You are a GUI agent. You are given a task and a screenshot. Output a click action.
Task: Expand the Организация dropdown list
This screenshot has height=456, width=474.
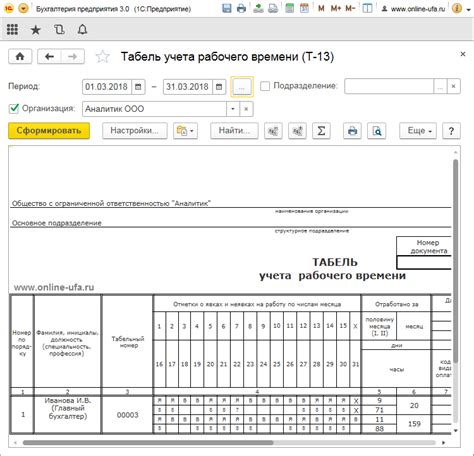point(233,109)
